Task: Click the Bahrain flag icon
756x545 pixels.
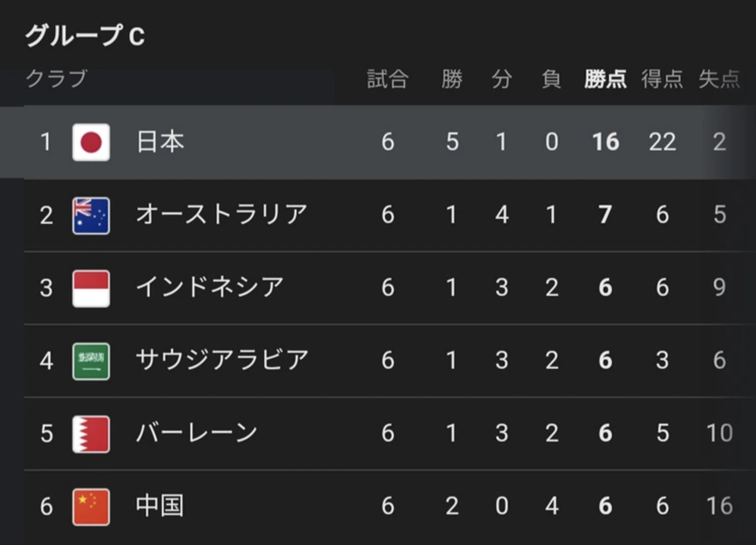Action: [x=91, y=434]
